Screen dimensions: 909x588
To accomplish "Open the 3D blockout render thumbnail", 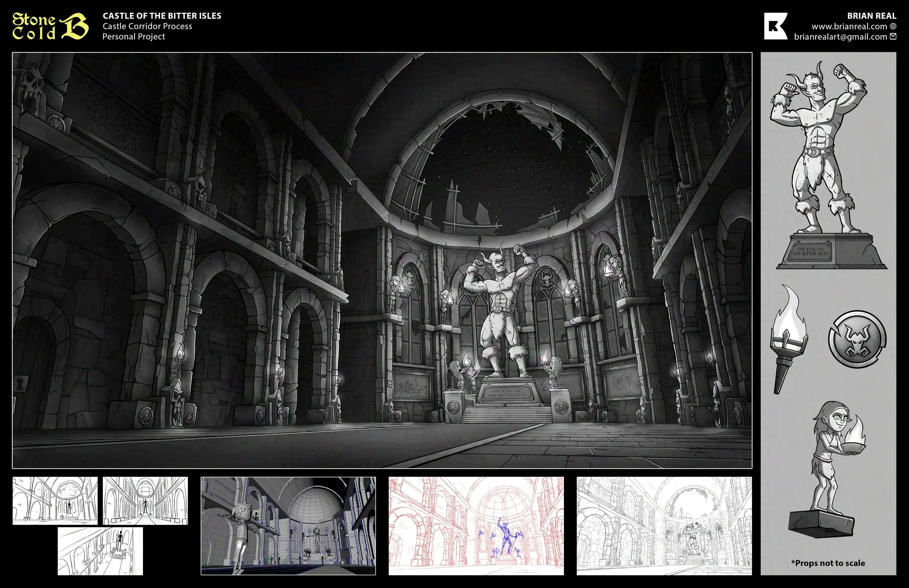I will 288,526.
